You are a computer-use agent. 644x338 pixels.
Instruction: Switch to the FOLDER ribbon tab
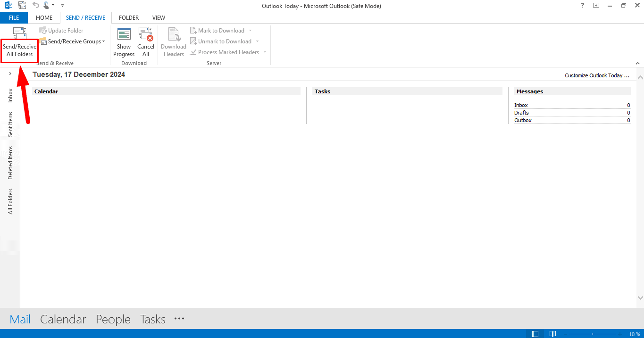tap(129, 18)
